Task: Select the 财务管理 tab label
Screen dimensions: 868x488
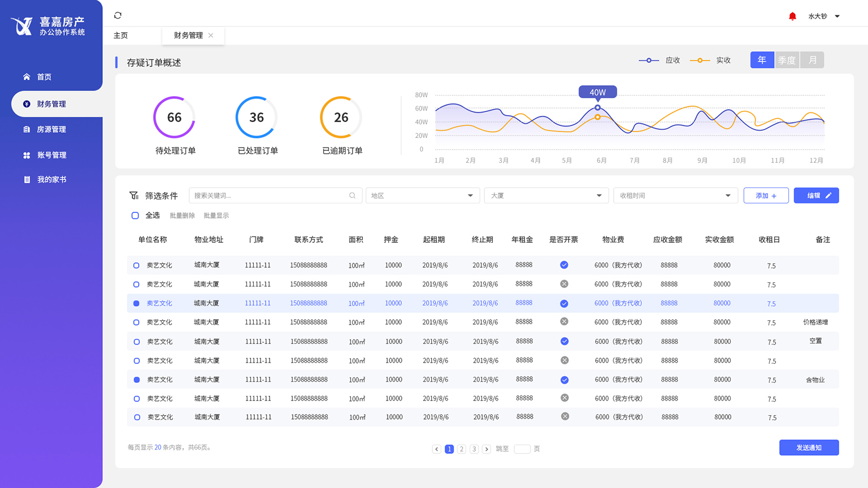Action: click(188, 35)
